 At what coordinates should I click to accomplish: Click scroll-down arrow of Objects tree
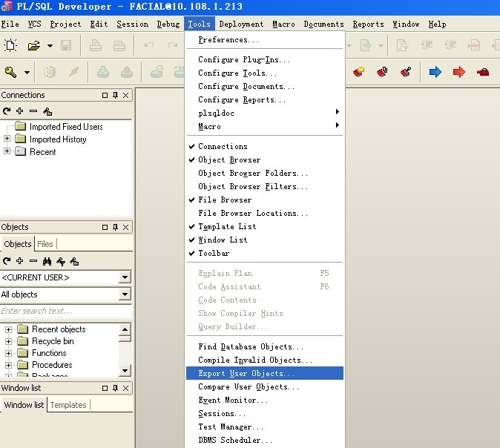tap(125, 370)
